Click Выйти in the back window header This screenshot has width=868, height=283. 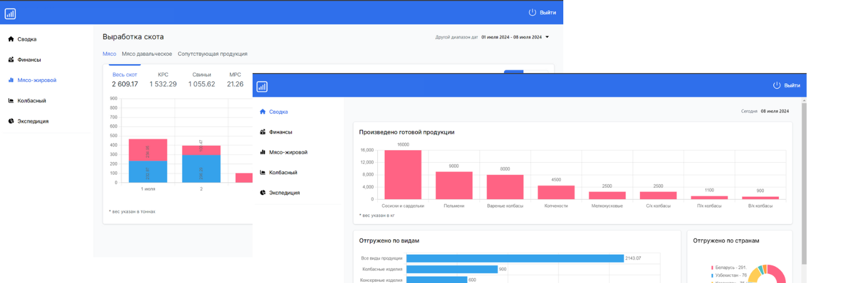547,13
